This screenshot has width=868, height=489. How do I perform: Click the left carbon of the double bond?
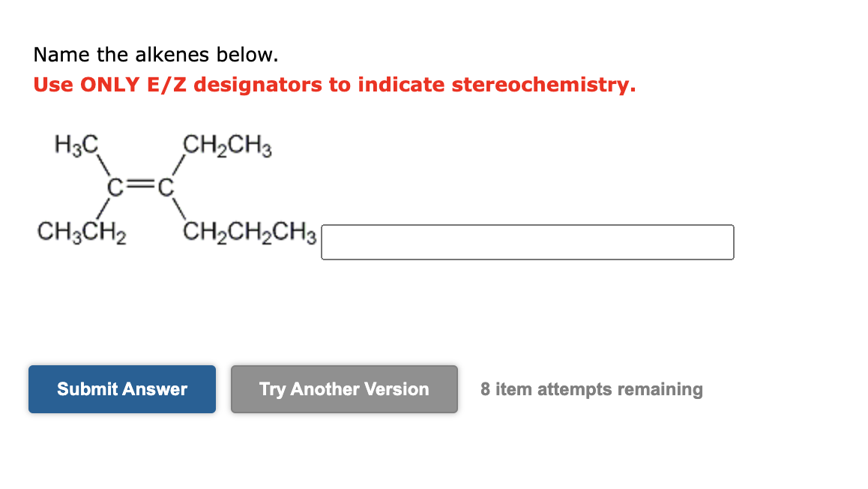pyautogui.click(x=114, y=184)
